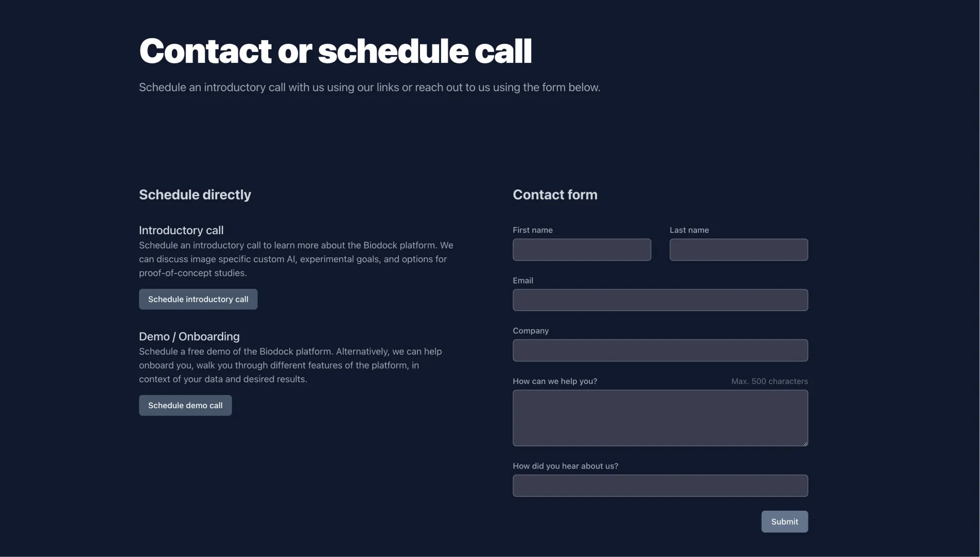Click into the Last name field
Viewport: 980px width, 557px height.
(739, 250)
